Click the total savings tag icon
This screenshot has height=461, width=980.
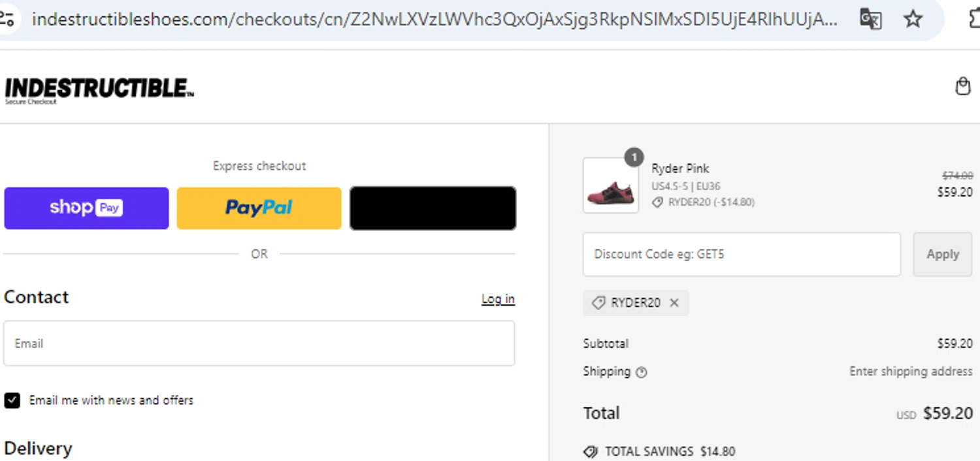pyautogui.click(x=590, y=451)
